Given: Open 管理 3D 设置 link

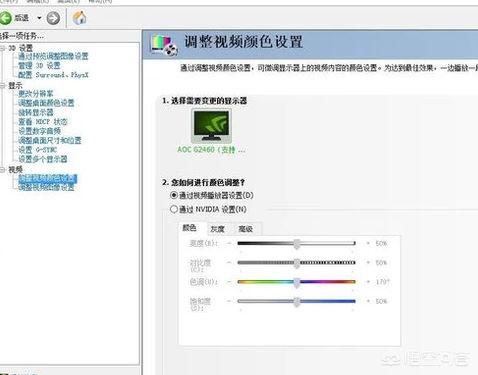Looking at the screenshot, I should point(39,65).
